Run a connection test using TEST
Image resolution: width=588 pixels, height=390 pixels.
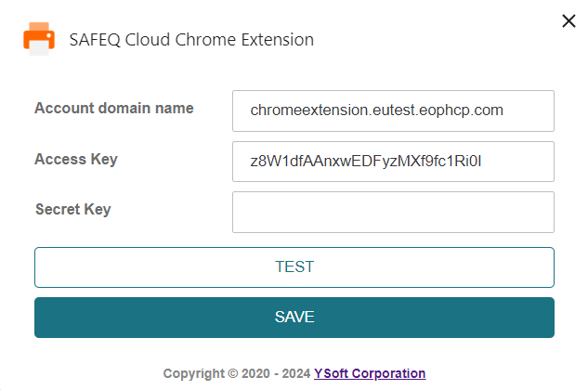(294, 267)
